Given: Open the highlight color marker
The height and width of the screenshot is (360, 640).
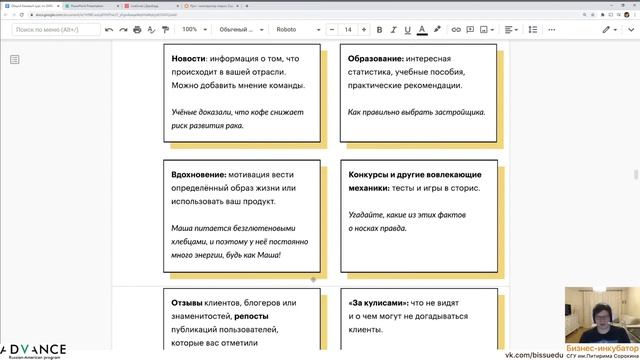Looking at the screenshot, I should point(437,29).
